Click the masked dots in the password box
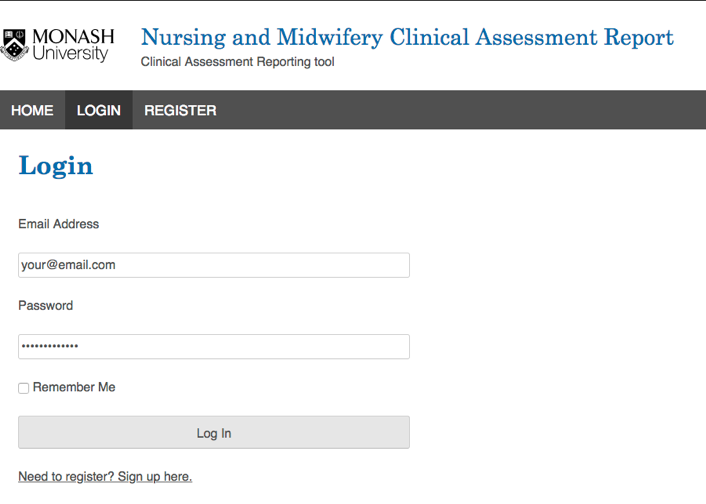 tap(50, 347)
